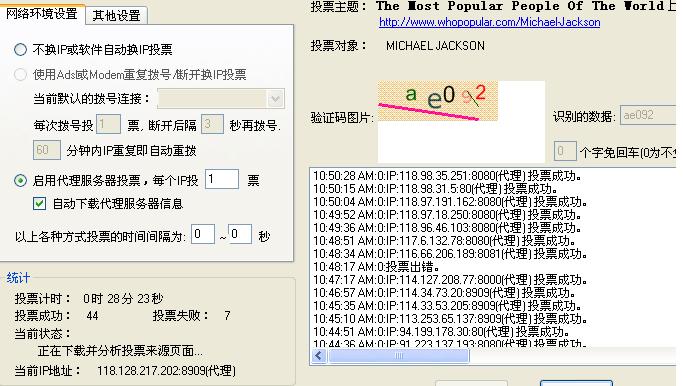Select log entry 10:50:28 AM 118.98.35.251:8080
This screenshot has height=386, width=683.
(447, 176)
